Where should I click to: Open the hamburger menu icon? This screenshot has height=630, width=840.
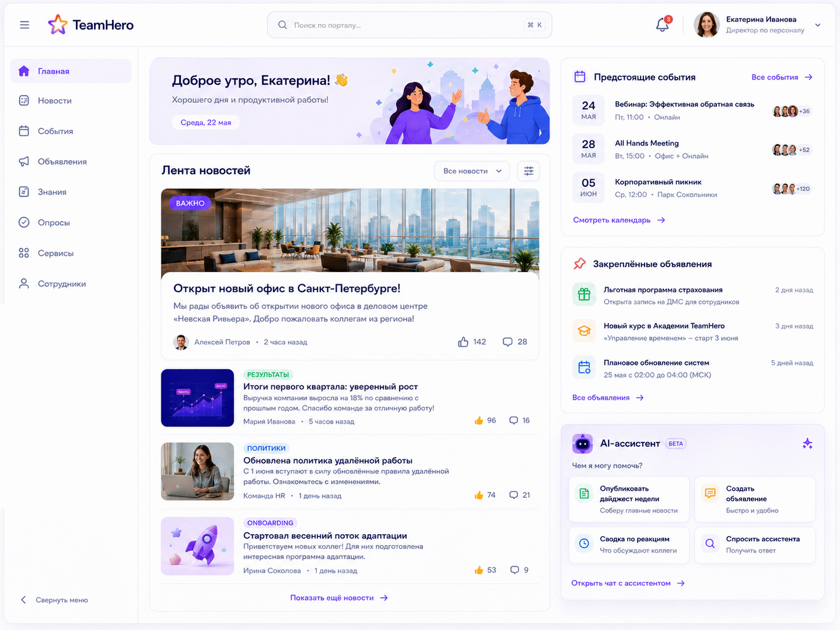(24, 25)
